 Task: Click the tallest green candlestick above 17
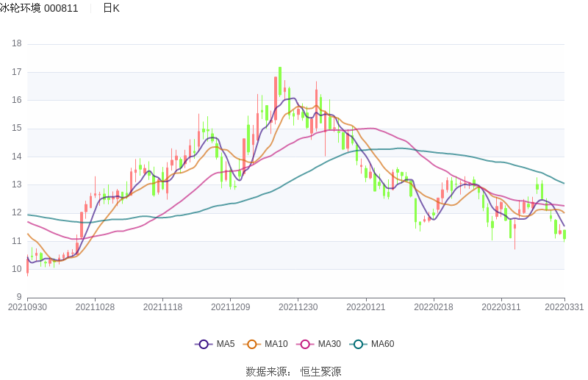(280, 79)
